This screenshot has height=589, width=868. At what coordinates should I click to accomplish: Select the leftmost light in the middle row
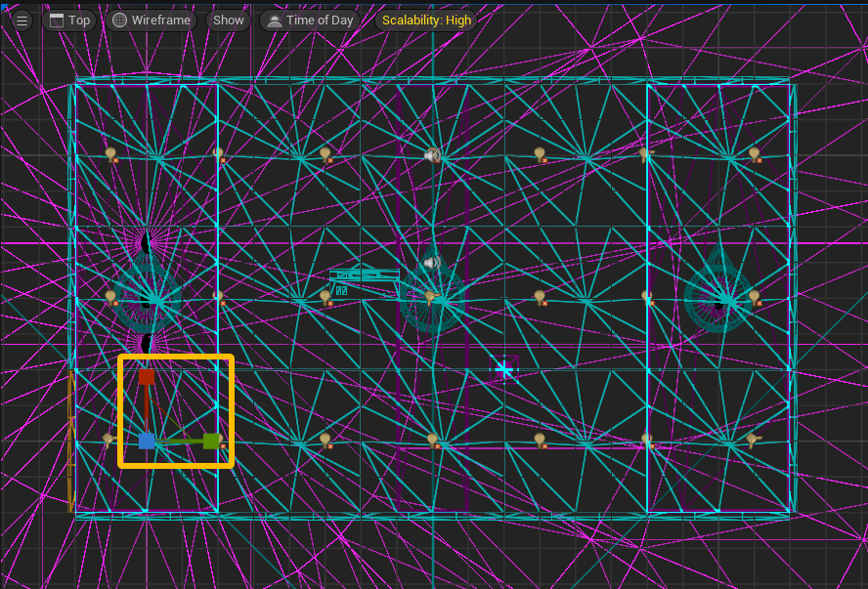(x=110, y=297)
